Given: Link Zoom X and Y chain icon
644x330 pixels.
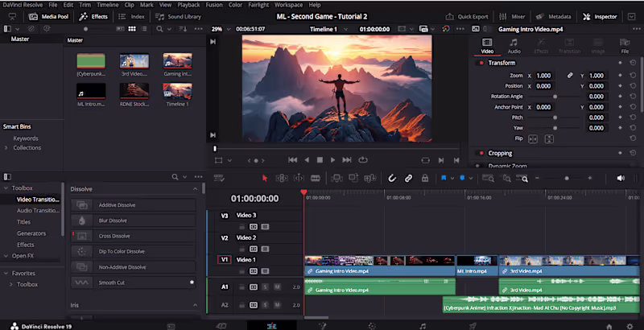Looking at the screenshot, I should click(x=569, y=76).
